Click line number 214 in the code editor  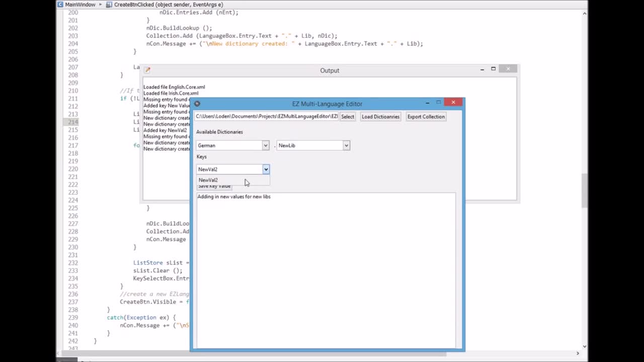click(x=73, y=122)
